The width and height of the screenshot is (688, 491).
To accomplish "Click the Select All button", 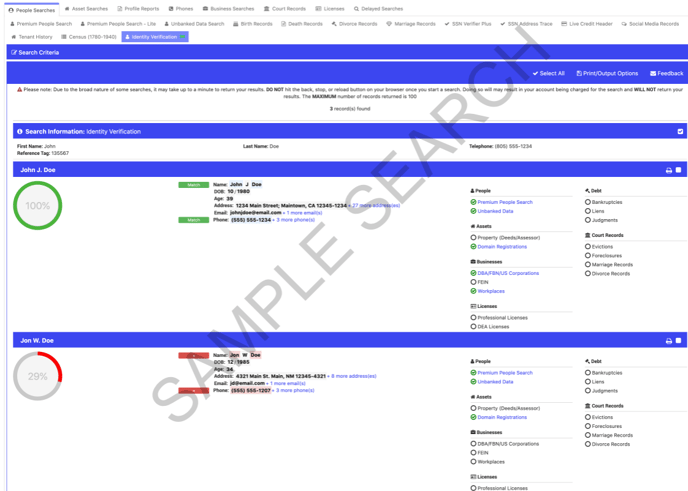I will [x=548, y=73].
